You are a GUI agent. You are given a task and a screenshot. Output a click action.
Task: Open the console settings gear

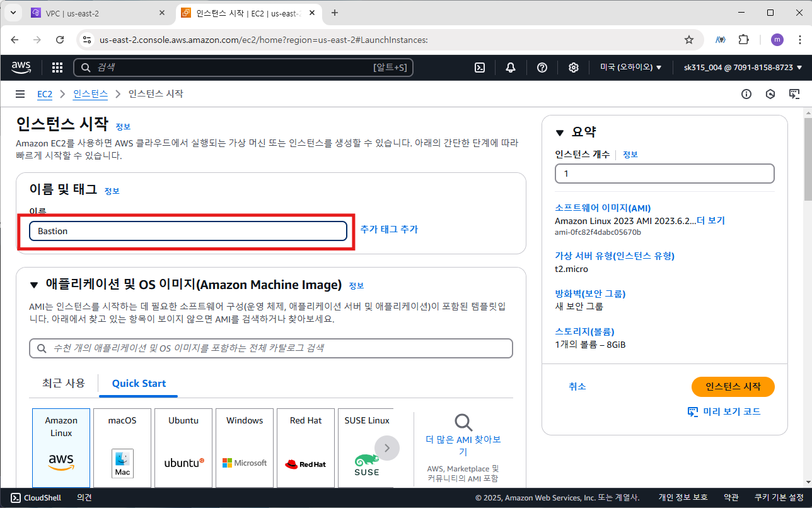point(574,68)
